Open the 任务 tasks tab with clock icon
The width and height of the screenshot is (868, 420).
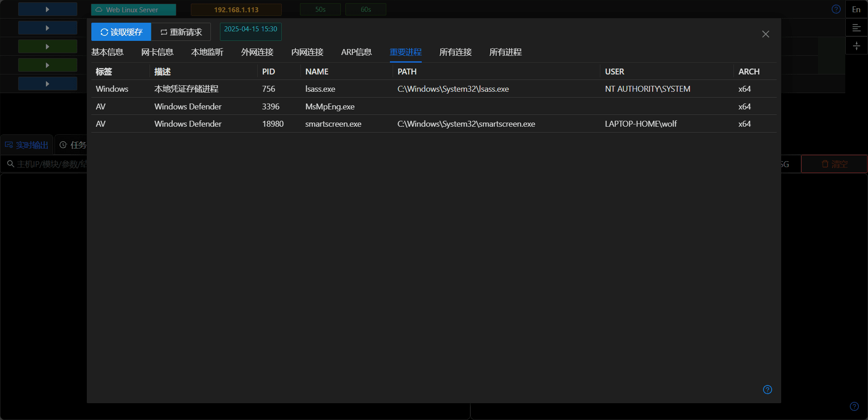(x=73, y=145)
